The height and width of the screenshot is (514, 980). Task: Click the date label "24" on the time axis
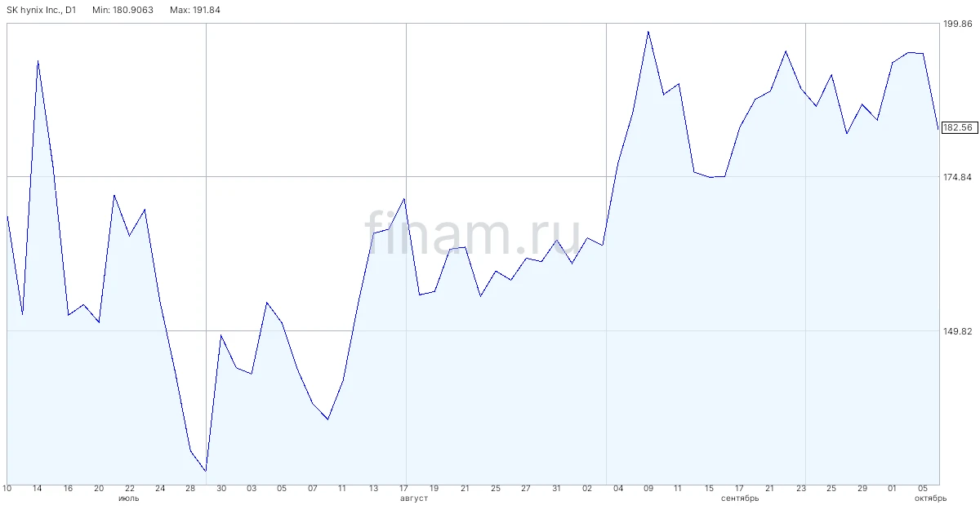click(160, 489)
